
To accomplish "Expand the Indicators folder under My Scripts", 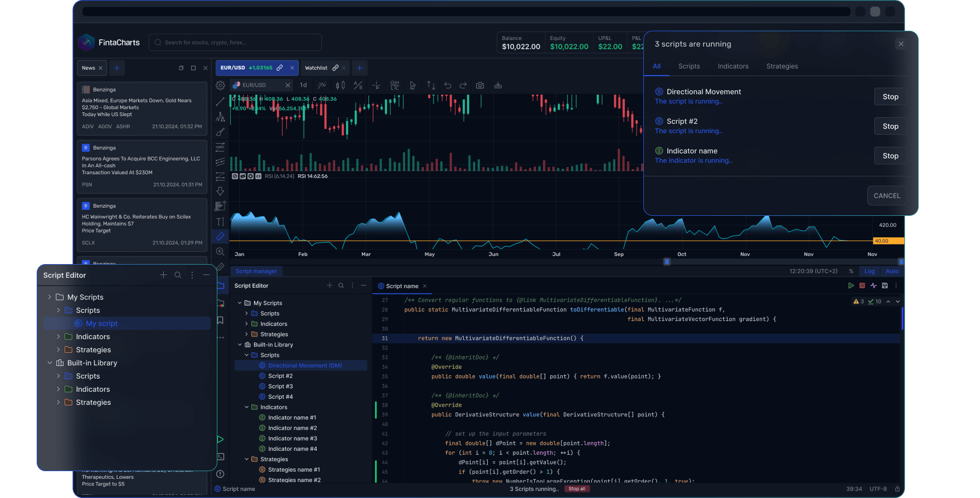I will pyautogui.click(x=58, y=336).
